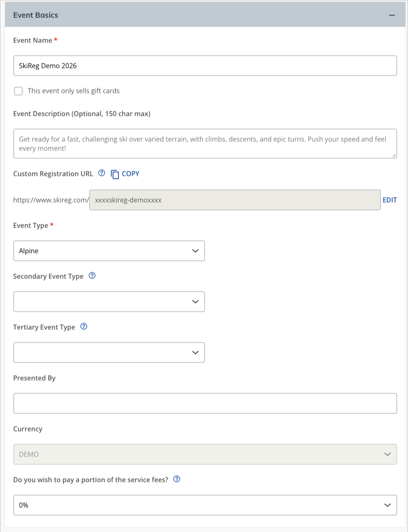The height and width of the screenshot is (532, 408).
Task: Show help for Secondary Event Type
Action: point(93,276)
